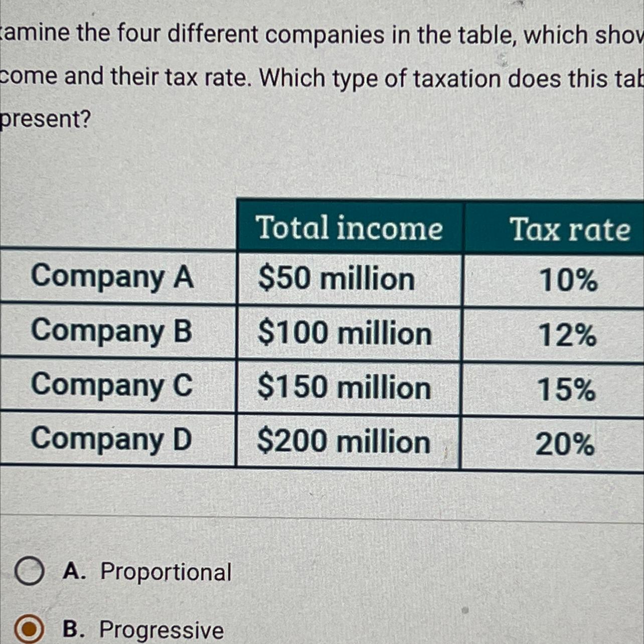Click the Progressive answer label
Screen dimensions: 644x644
click(162, 630)
